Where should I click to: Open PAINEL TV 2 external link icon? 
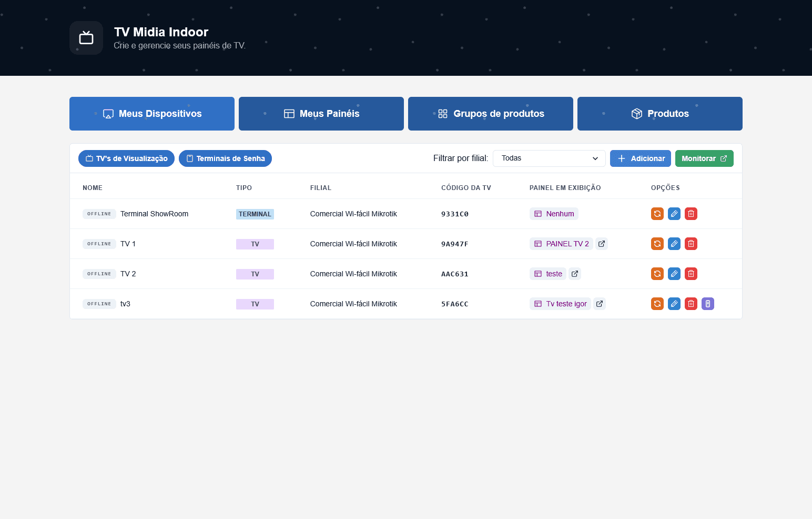pyautogui.click(x=602, y=244)
